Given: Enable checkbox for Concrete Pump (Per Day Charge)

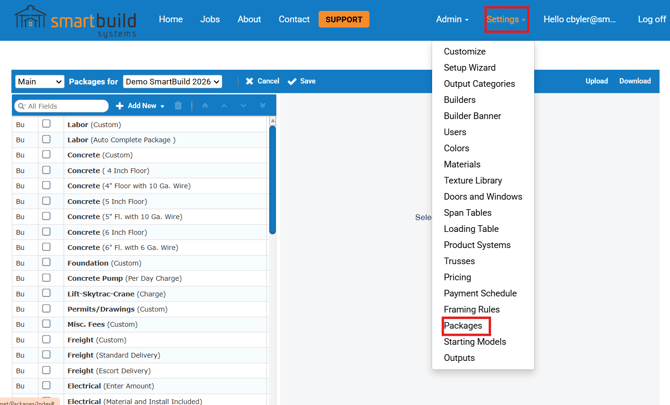Looking at the screenshot, I should 46,278.
